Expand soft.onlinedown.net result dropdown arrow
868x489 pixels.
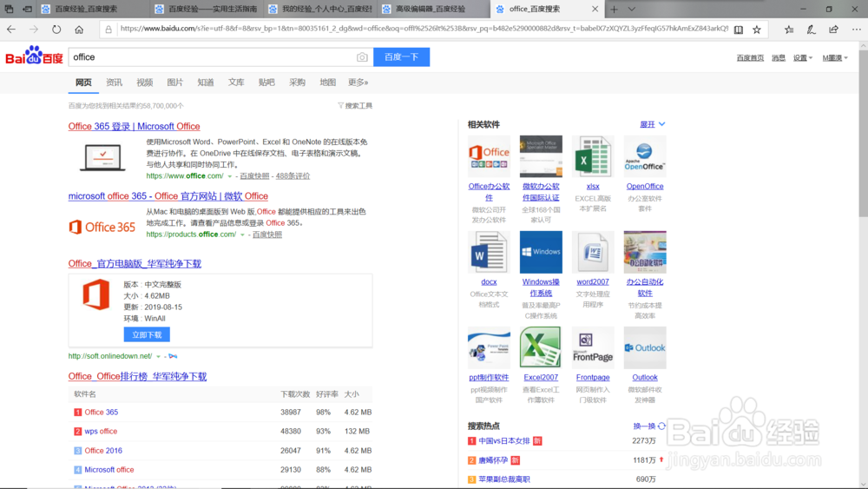[158, 357]
